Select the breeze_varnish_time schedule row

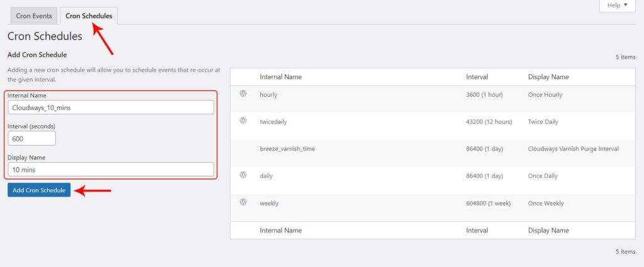tap(288, 149)
